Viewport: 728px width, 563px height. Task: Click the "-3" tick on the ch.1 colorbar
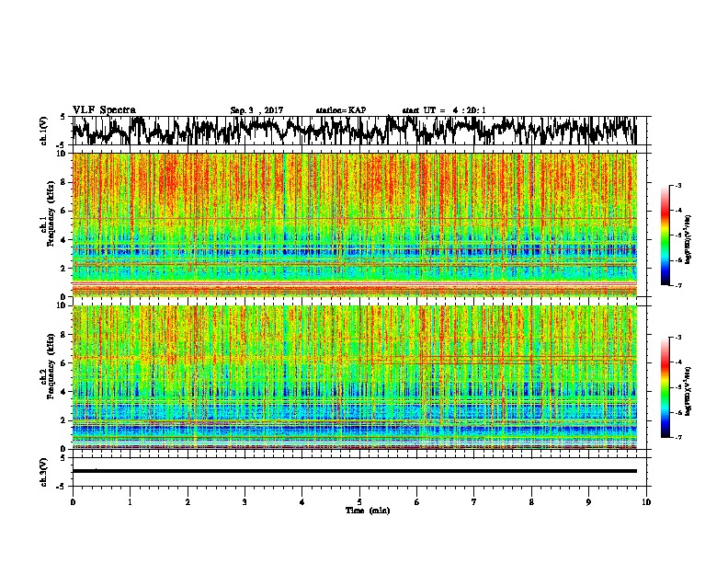678,186
